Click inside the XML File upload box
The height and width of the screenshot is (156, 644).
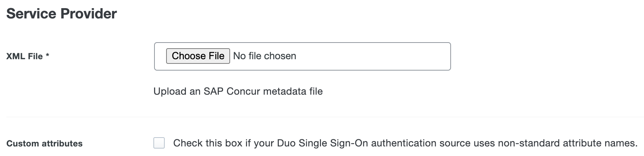click(x=371, y=56)
